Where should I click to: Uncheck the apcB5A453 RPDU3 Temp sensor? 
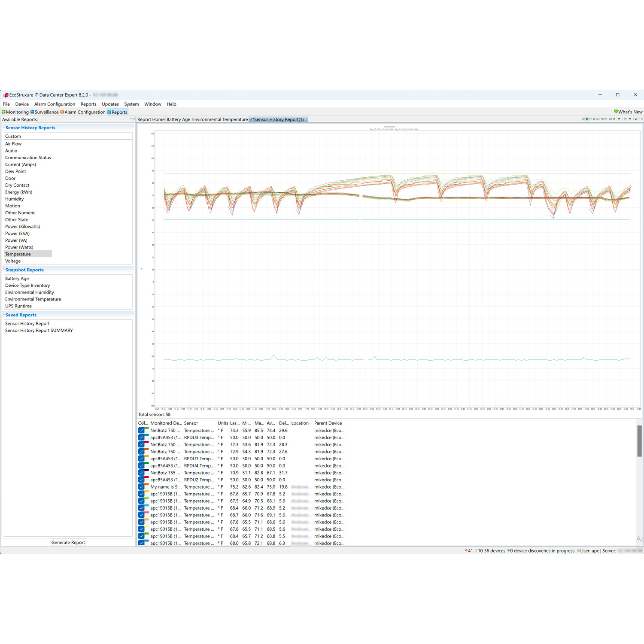(141, 437)
